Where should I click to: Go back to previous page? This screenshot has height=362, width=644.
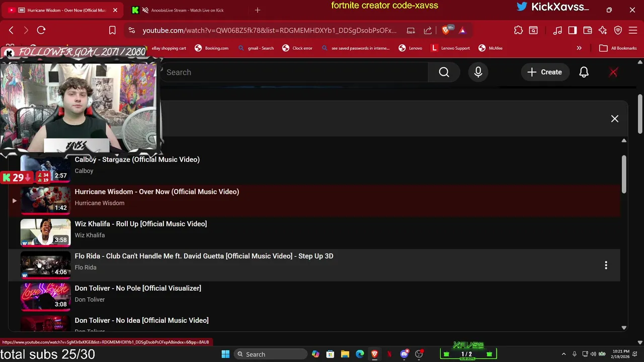(11, 30)
